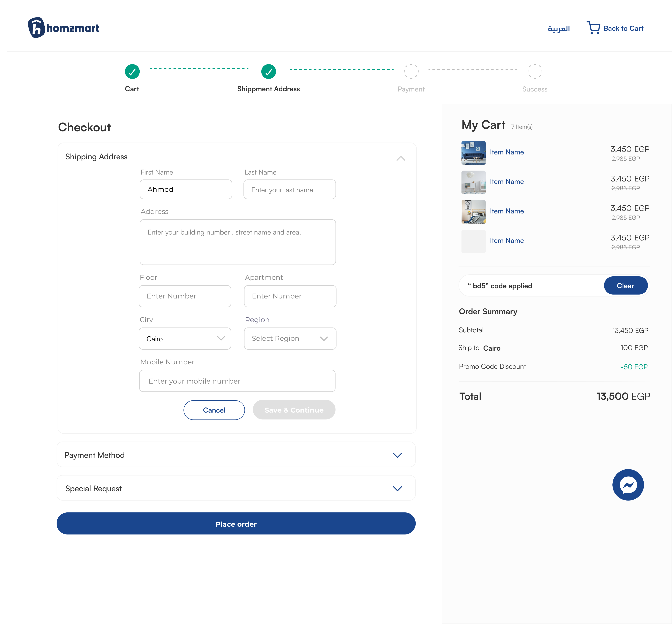Open the second cart item thumbnail
This screenshot has height=624, width=672.
pos(473,182)
